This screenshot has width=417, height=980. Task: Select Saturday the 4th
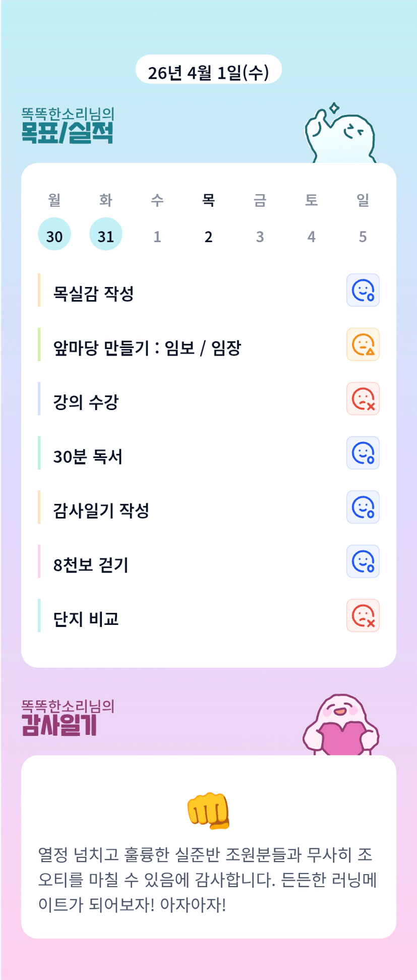pos(311,236)
